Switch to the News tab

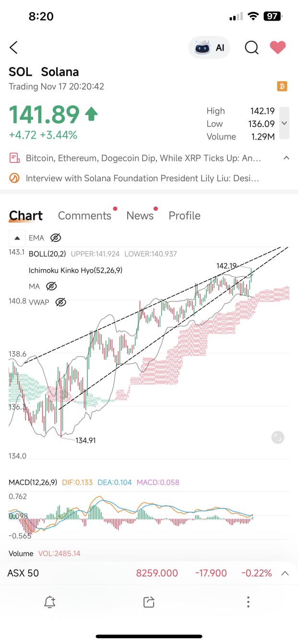[x=140, y=216]
